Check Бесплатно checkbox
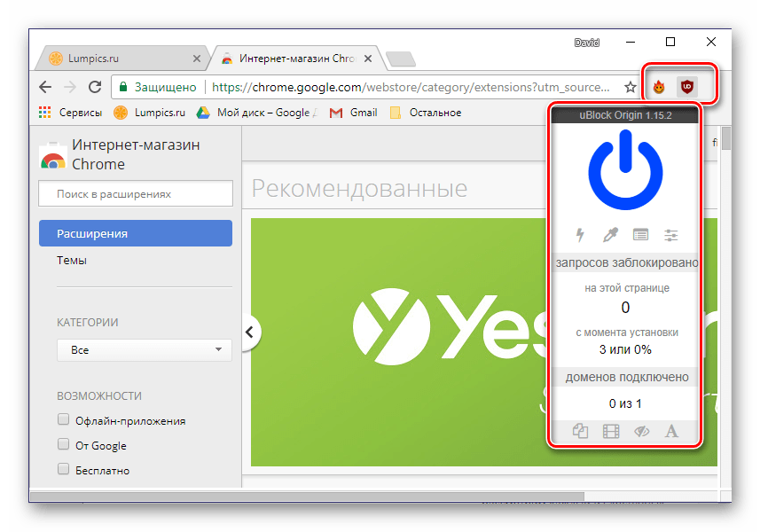This screenshot has width=760, height=532. pyautogui.click(x=63, y=469)
